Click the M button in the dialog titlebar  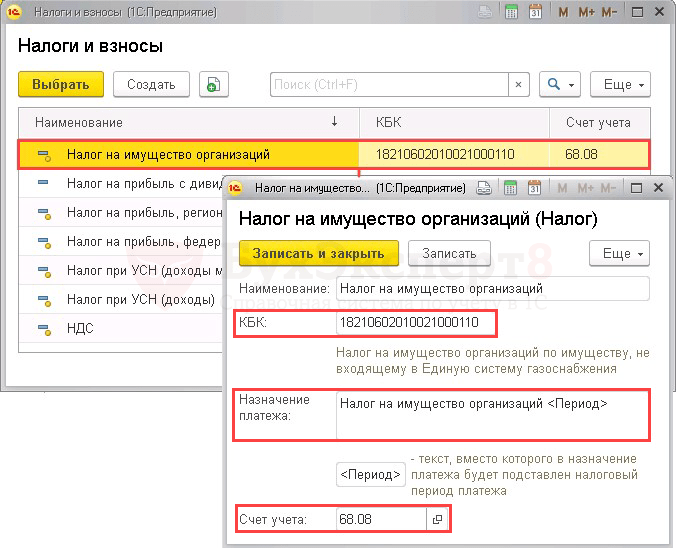tap(562, 188)
